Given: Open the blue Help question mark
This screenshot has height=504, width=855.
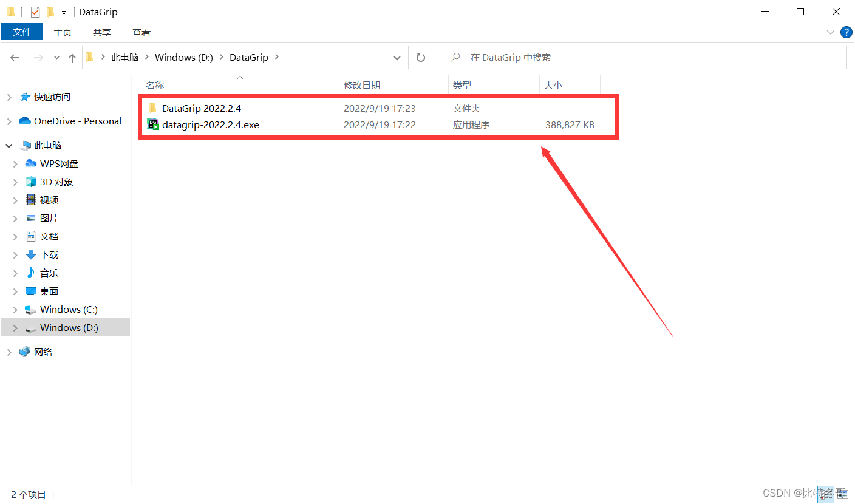Looking at the screenshot, I should coord(846,32).
